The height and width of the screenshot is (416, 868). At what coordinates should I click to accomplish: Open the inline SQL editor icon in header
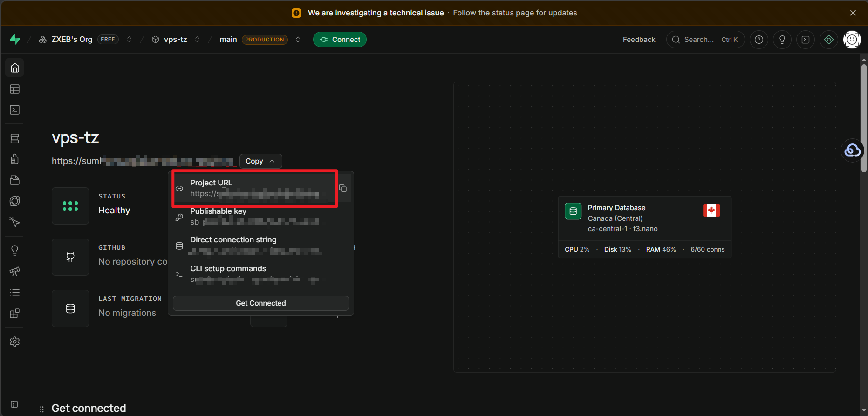pyautogui.click(x=806, y=40)
